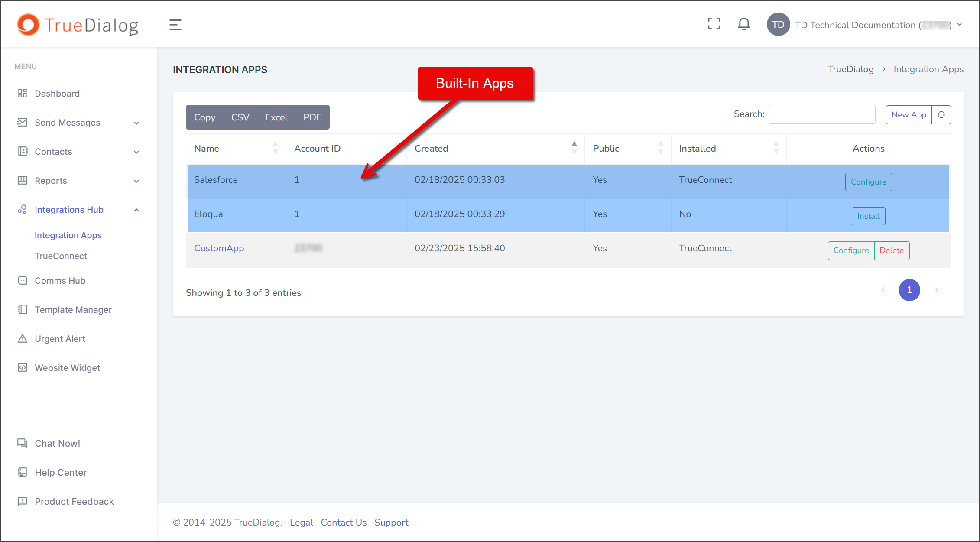The width and height of the screenshot is (980, 542).
Task: Export table as Excel
Action: coord(276,117)
